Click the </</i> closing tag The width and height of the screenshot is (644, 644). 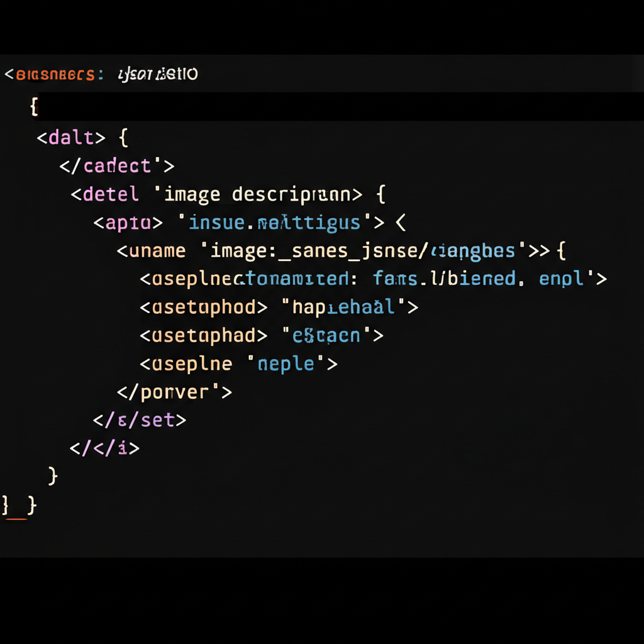(x=104, y=448)
